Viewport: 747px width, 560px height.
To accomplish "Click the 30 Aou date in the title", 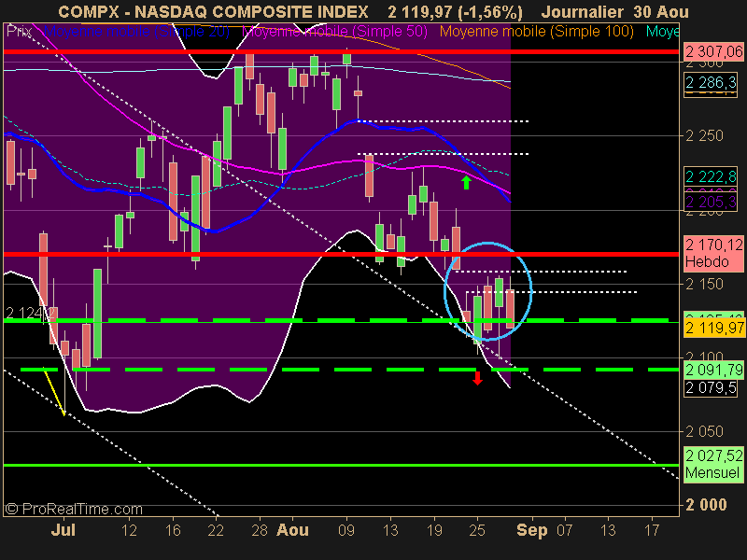I will pos(661,11).
